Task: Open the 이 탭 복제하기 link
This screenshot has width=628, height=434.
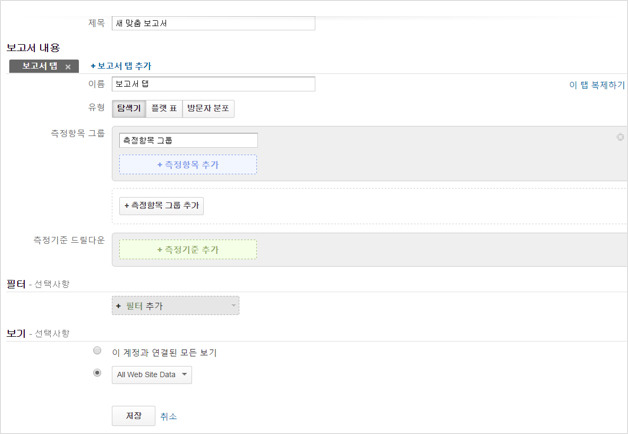Action: point(596,86)
